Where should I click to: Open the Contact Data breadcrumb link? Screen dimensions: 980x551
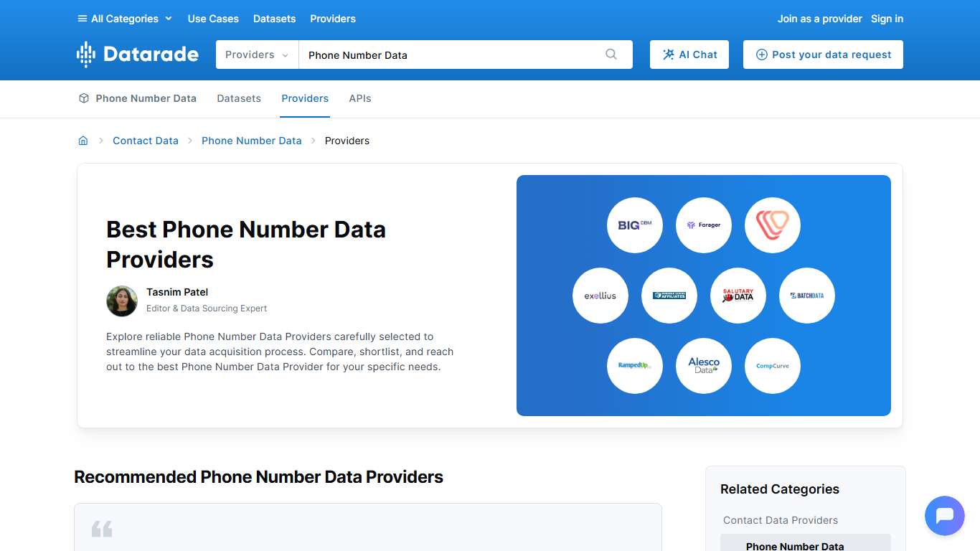145,141
